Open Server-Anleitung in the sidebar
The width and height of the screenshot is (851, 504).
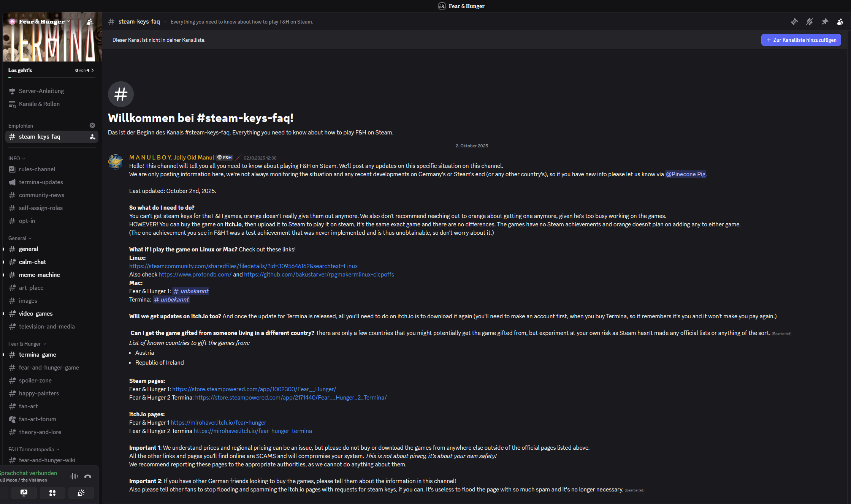click(x=41, y=91)
